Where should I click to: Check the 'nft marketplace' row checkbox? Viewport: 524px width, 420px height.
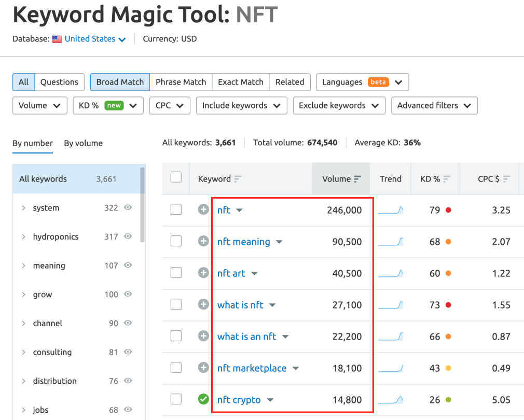pyautogui.click(x=176, y=368)
